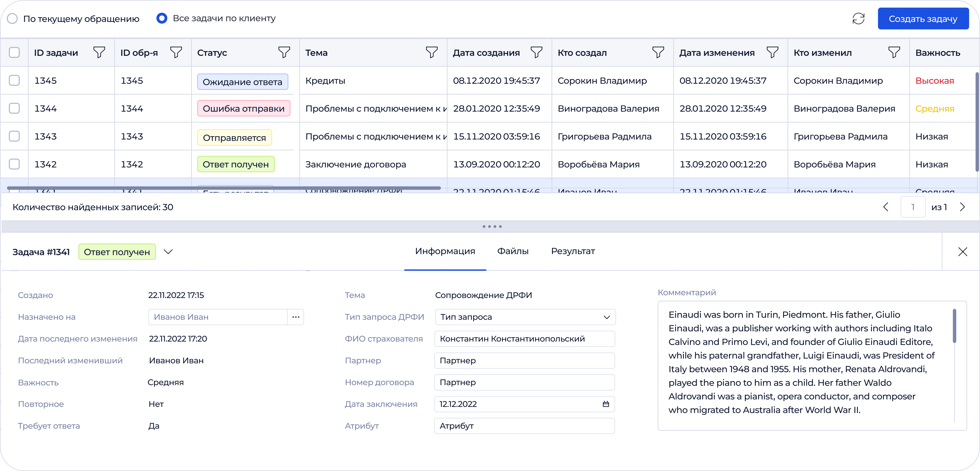The width and height of the screenshot is (980, 471).
Task: Click the Номер договора input field
Action: tap(525, 382)
